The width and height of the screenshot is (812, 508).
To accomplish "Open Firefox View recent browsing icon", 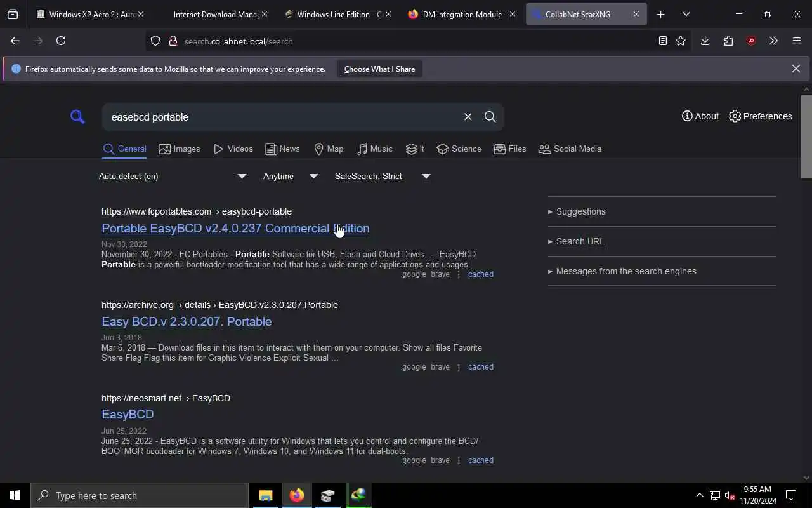I will (13, 14).
